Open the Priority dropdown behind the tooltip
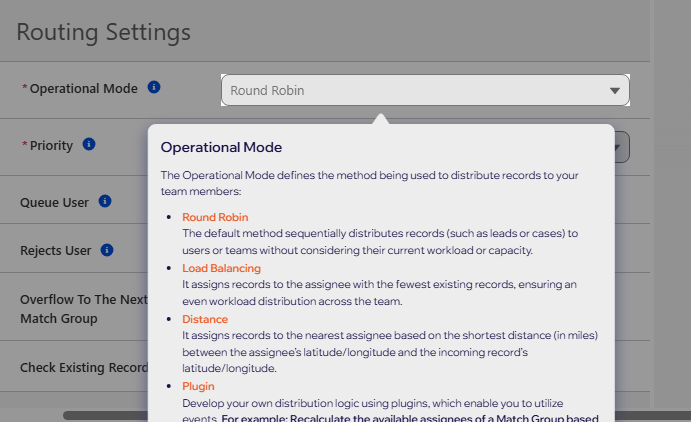Screen dimensions: 691x422 click(x=622, y=147)
